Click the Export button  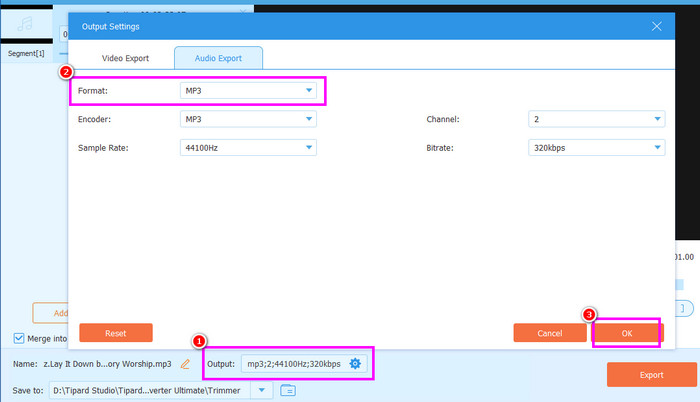[x=651, y=375]
